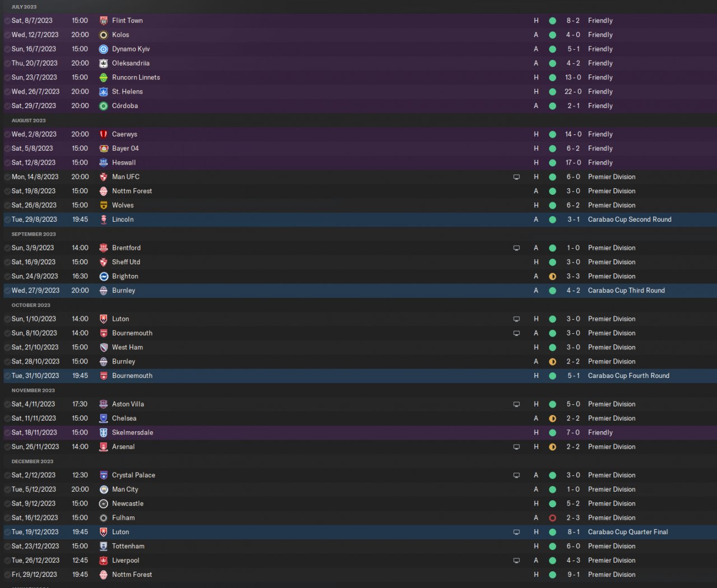Click the Dynamo Kyiv club badge
This screenshot has width=717, height=588.
pos(104,49)
